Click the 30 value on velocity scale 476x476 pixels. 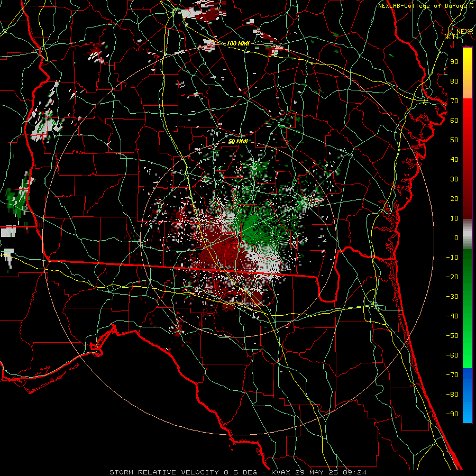(454, 179)
